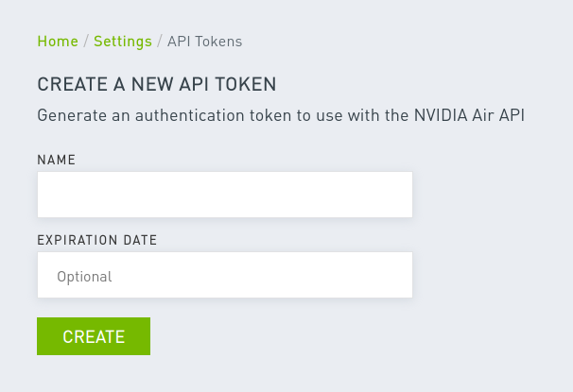This screenshot has height=392, width=573.
Task: Click the slash separator after Settings
Action: tap(160, 42)
